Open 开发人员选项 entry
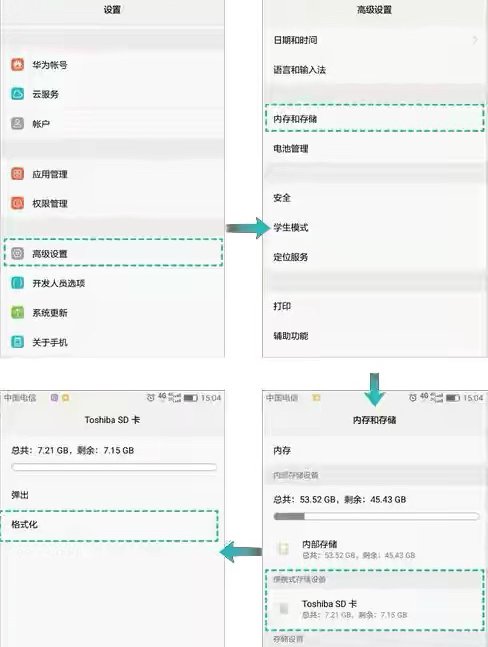The width and height of the screenshot is (488, 647). click(x=113, y=283)
